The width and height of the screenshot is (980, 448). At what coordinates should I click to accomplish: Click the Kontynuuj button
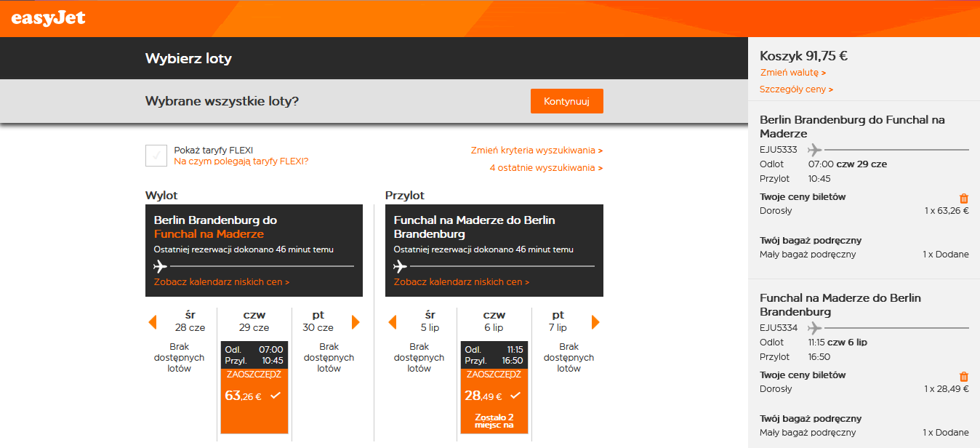pos(567,101)
